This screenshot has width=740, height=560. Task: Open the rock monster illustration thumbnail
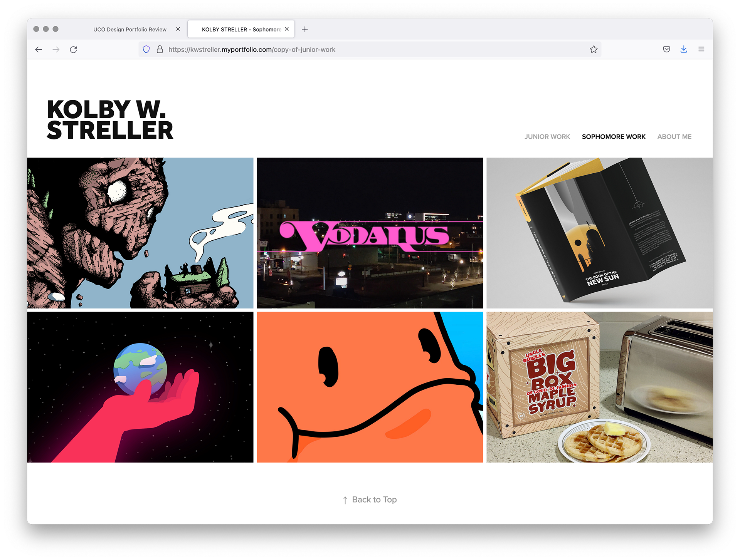(x=140, y=233)
